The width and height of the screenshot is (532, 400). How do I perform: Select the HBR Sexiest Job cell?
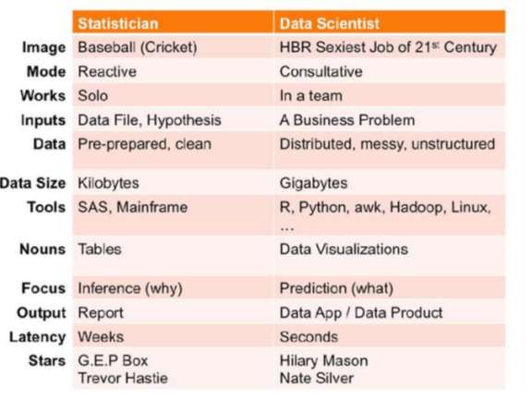[x=390, y=47]
